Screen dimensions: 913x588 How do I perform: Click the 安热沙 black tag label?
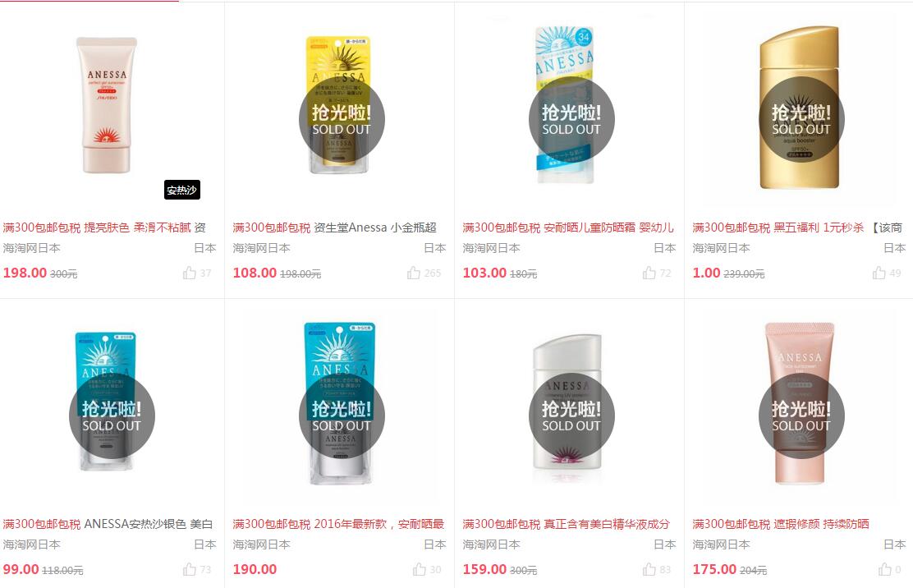(x=182, y=190)
